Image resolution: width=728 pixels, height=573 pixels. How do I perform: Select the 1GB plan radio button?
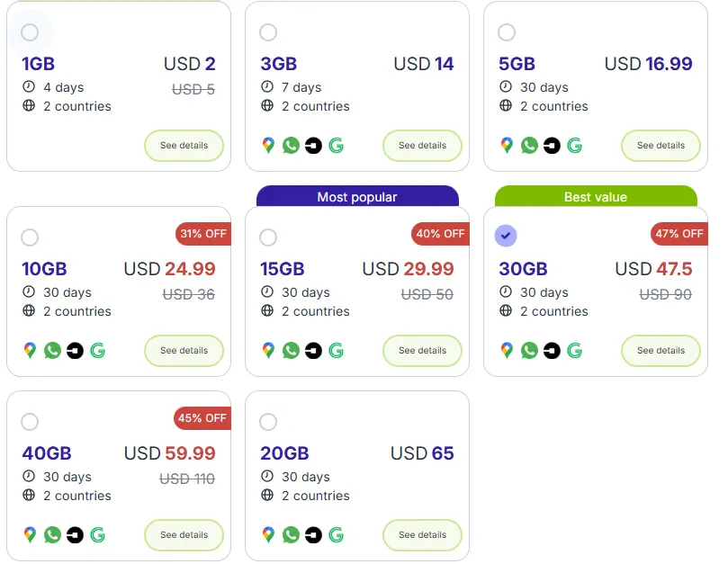(x=30, y=32)
